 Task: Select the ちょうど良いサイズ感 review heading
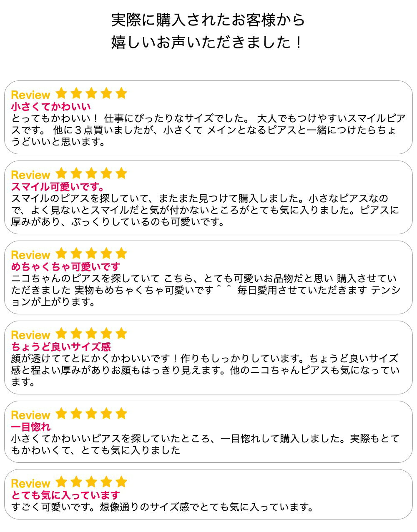(61, 347)
